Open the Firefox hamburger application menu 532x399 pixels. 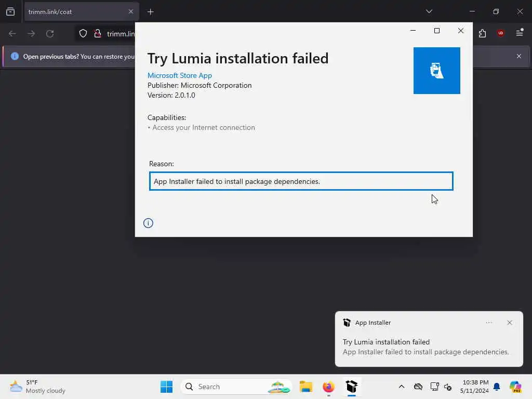pos(519,33)
